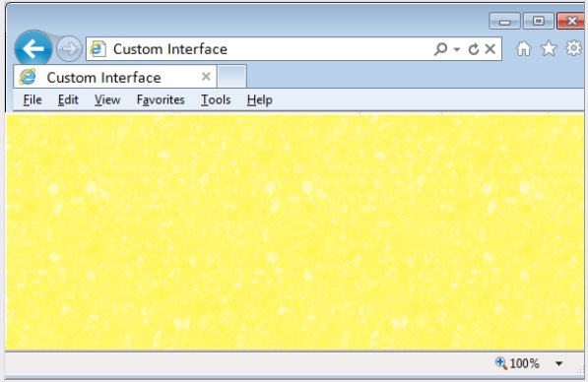Select the Custom Interface tab
The image size is (588, 382).
point(115,77)
